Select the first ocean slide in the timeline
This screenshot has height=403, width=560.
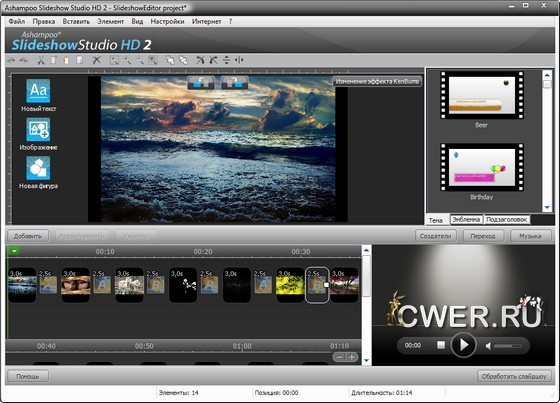[22, 285]
